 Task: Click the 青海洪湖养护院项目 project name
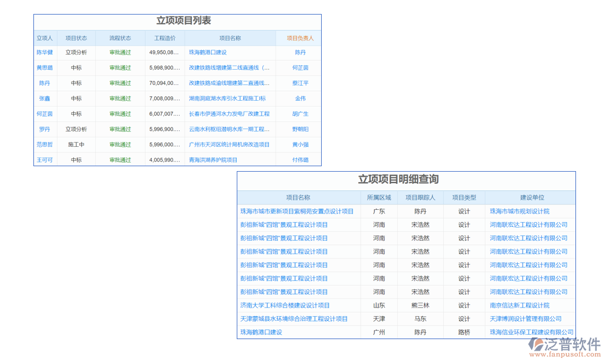(x=213, y=160)
